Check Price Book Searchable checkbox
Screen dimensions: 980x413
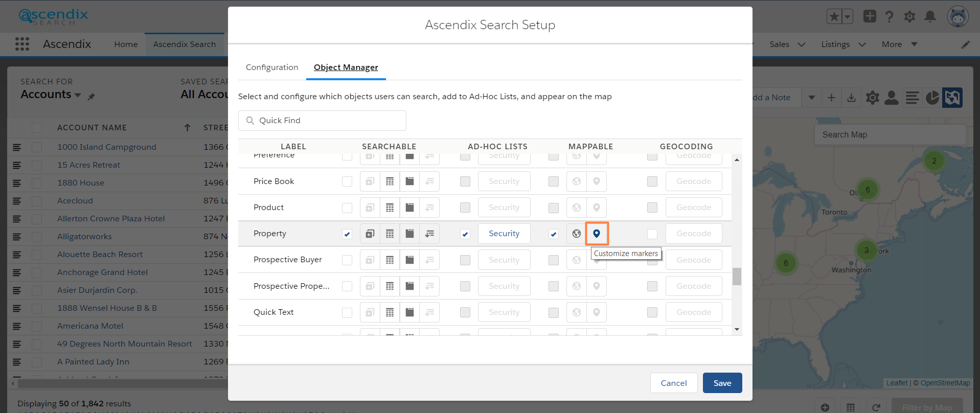pos(347,181)
